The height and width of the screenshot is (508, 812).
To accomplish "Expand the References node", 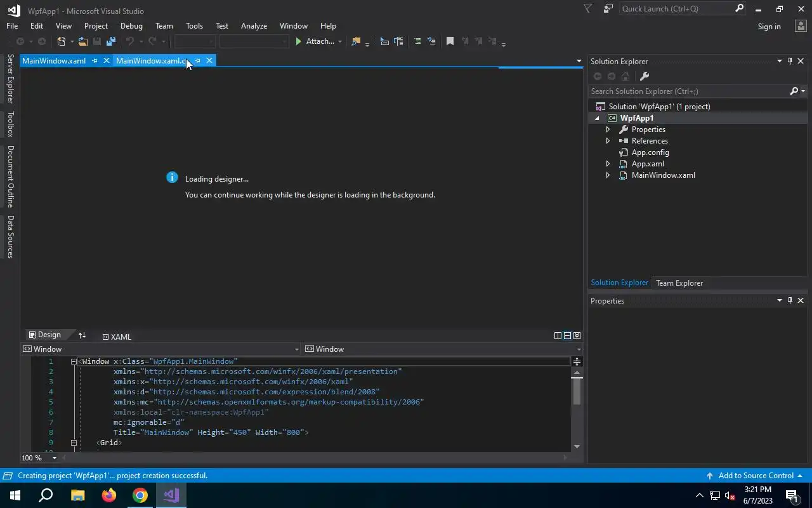I will 608,141.
